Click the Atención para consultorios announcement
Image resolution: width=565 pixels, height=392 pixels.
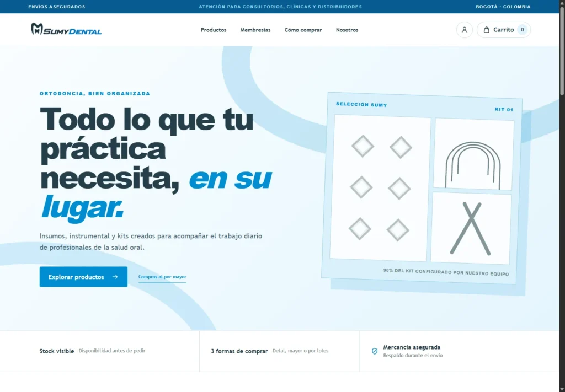280,7
